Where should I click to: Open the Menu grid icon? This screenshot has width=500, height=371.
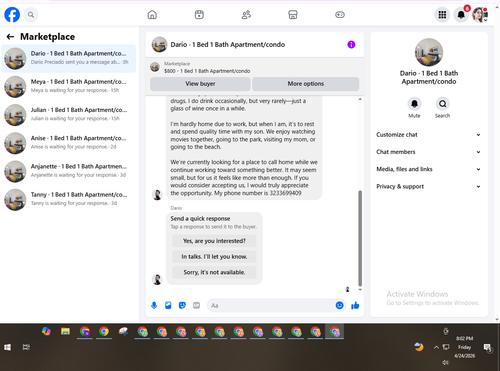click(442, 15)
